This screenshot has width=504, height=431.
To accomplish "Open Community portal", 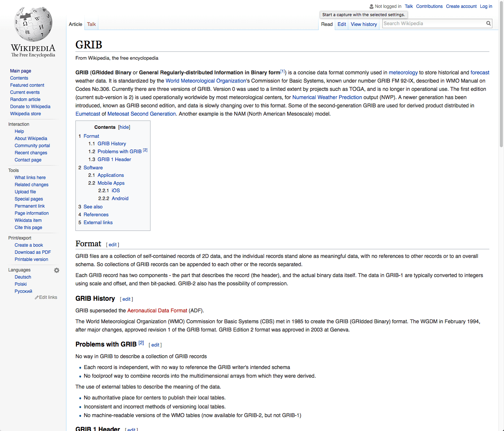I will coord(32,146).
